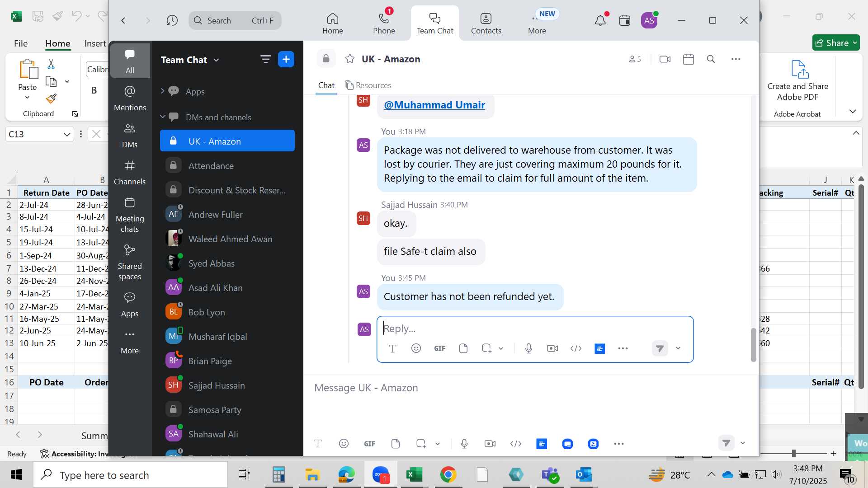
Task: Insert code snippet in reply box
Action: (576, 348)
